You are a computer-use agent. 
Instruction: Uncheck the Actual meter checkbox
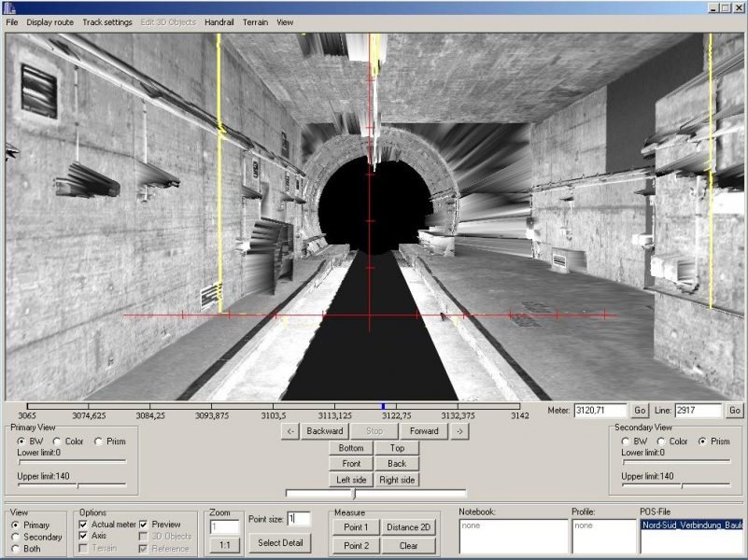click(85, 525)
